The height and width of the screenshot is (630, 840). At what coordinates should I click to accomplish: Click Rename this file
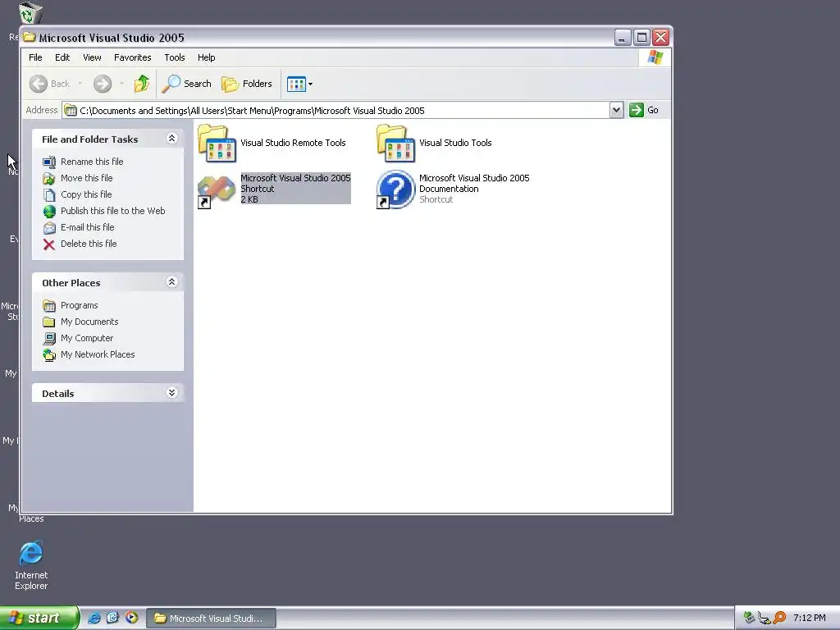(92, 162)
